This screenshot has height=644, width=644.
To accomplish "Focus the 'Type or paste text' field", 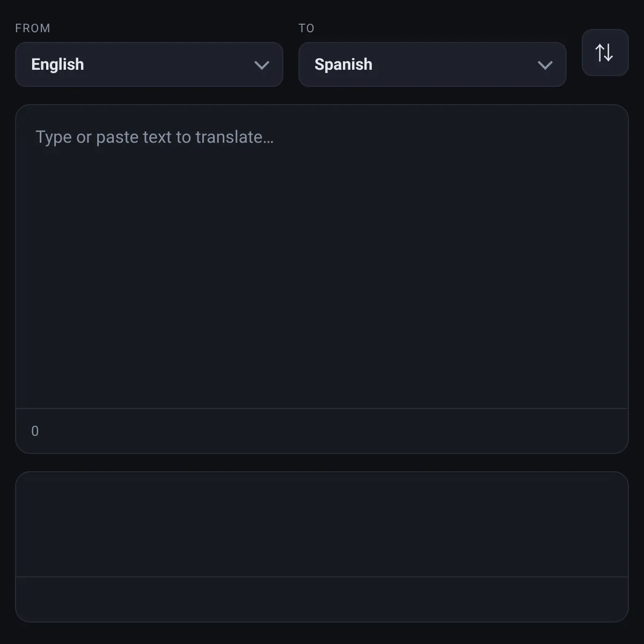I will (x=322, y=257).
